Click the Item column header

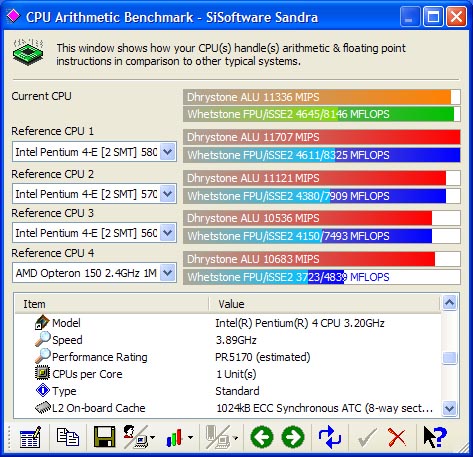click(112, 304)
